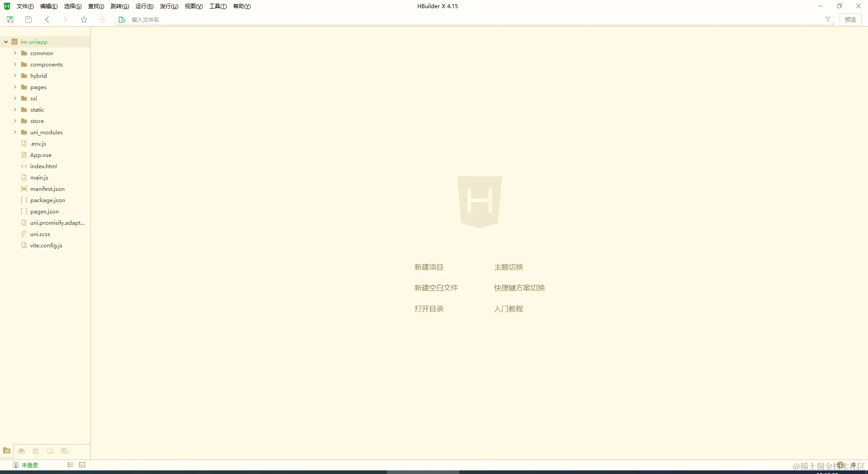This screenshot has width=868, height=474.
Task: Open the sync panel icon
Action: (50, 451)
